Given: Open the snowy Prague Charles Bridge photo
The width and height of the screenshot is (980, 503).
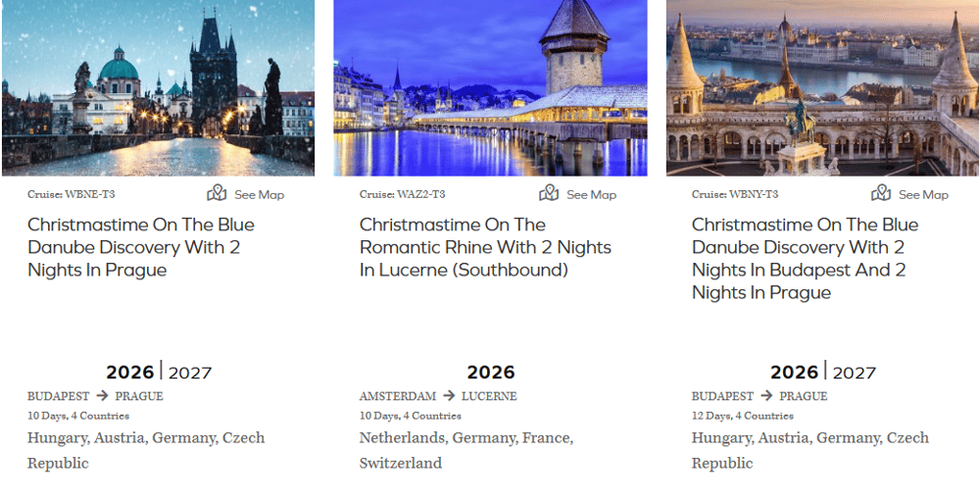Looking at the screenshot, I should 158,88.
